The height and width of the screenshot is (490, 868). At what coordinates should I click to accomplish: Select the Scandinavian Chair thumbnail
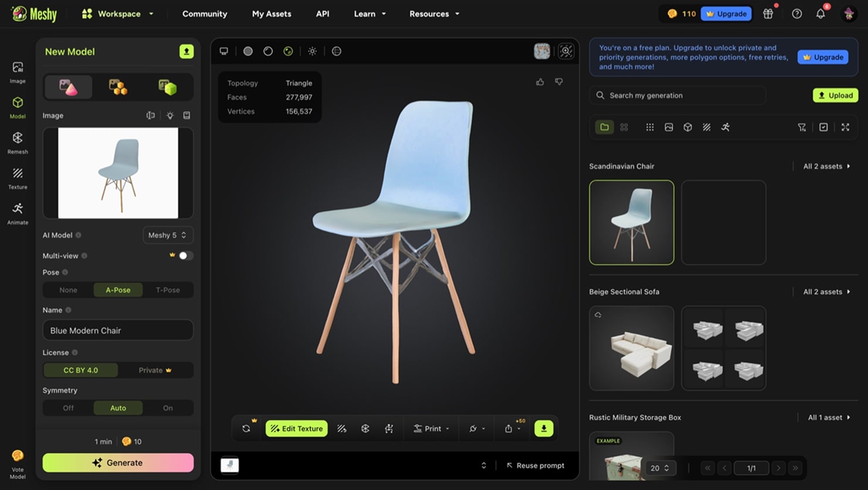[x=632, y=223]
